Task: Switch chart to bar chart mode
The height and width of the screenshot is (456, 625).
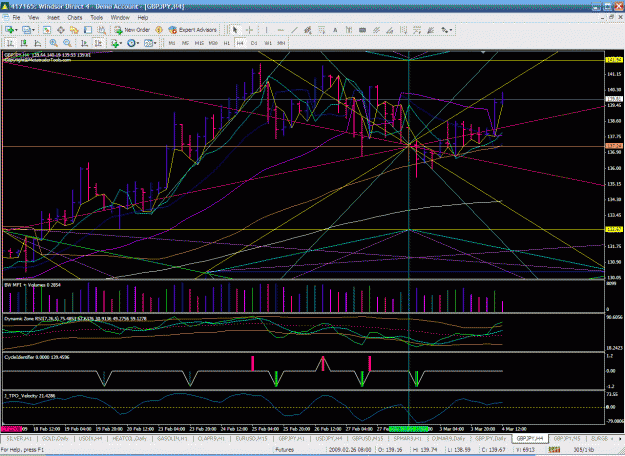Action: click(x=10, y=43)
